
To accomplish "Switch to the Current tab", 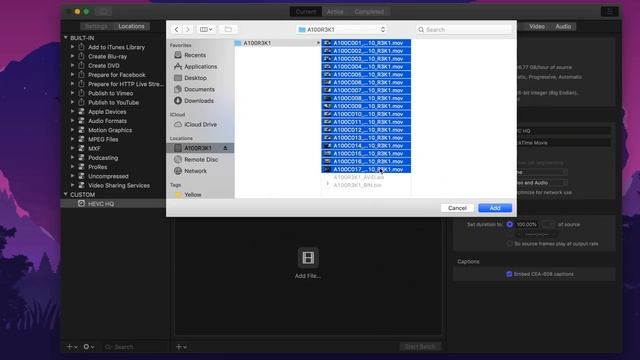I will [306, 11].
